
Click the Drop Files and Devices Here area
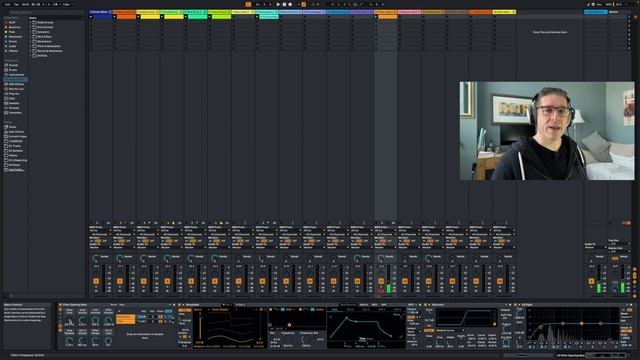(550, 32)
